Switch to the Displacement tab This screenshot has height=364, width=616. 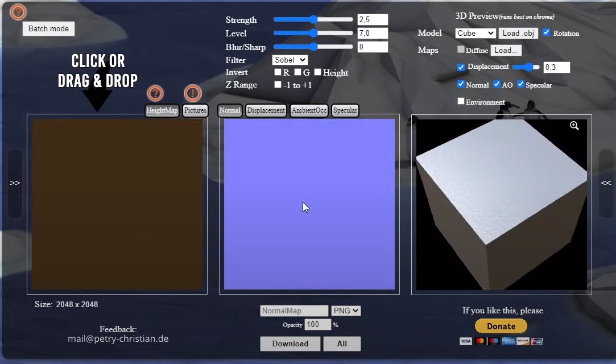(x=266, y=110)
